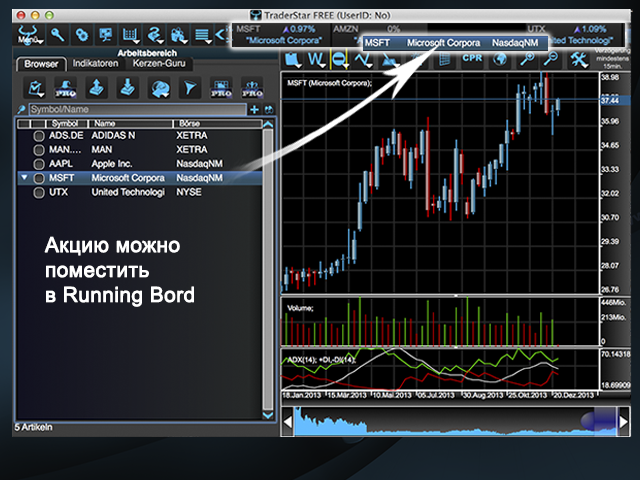The height and width of the screenshot is (480, 640).
Task: Sort list by Symbol column header
Action: [x=67, y=123]
